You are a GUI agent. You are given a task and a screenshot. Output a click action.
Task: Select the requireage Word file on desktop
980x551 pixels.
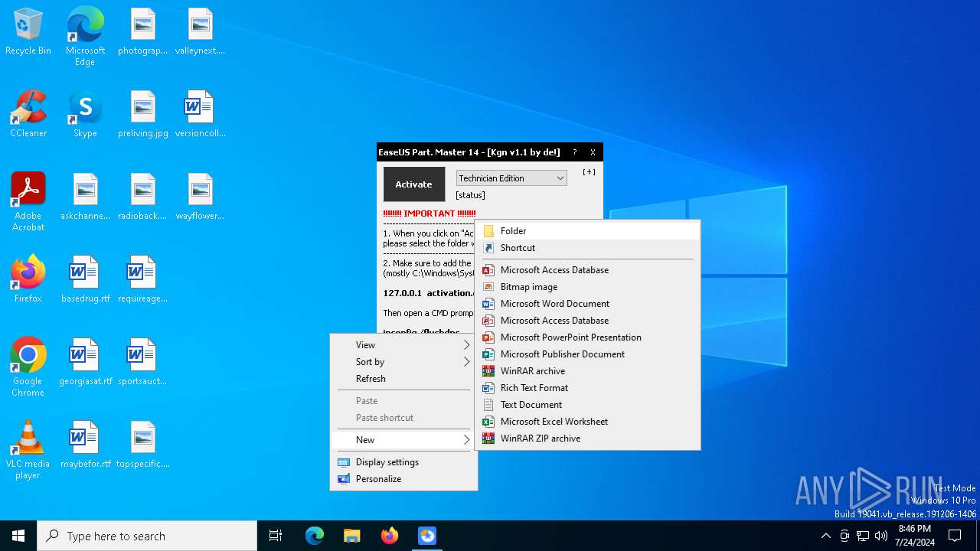point(142,280)
